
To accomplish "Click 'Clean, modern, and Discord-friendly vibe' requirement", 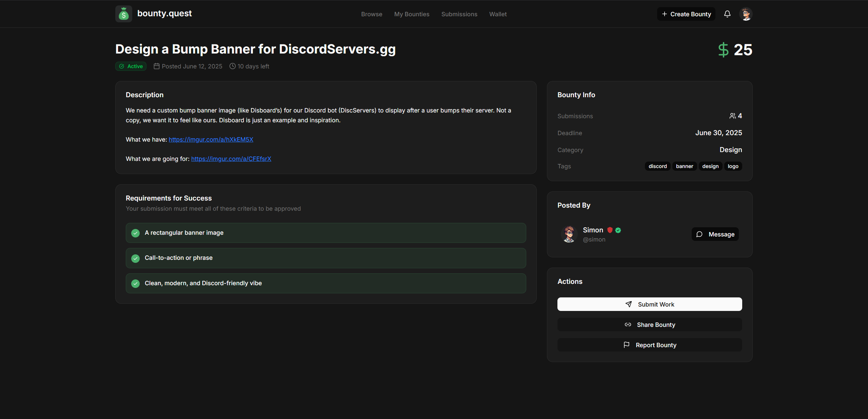I will [x=326, y=283].
